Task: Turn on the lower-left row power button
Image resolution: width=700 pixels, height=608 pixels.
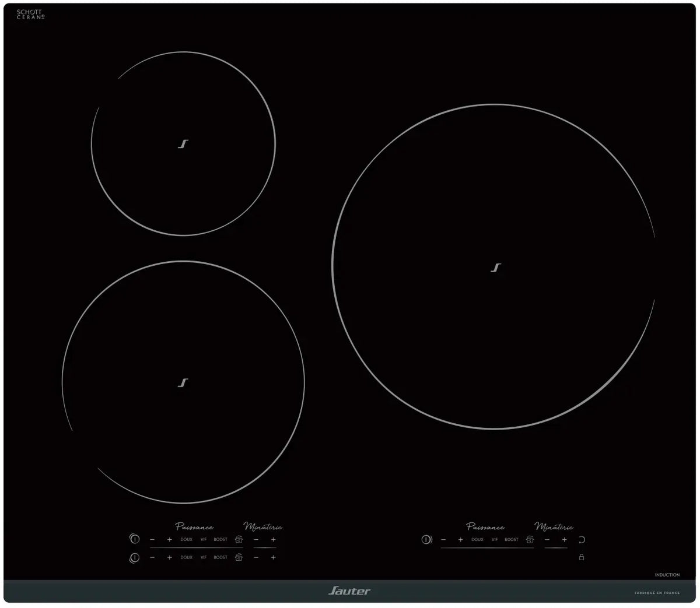Action: tap(134, 558)
